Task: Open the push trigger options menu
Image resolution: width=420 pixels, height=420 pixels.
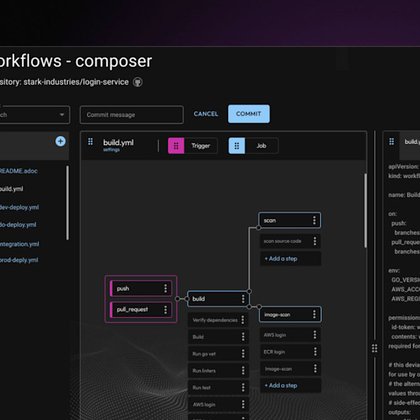Action: click(x=165, y=288)
